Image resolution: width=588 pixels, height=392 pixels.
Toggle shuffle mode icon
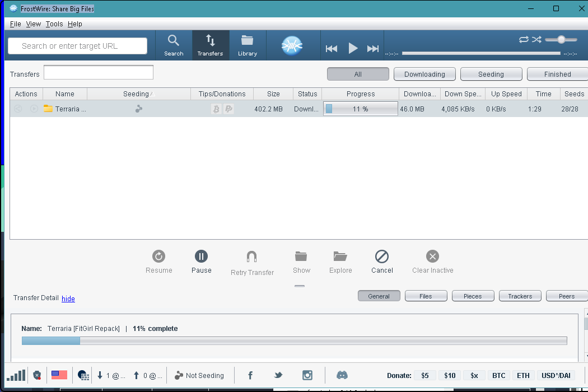536,39
